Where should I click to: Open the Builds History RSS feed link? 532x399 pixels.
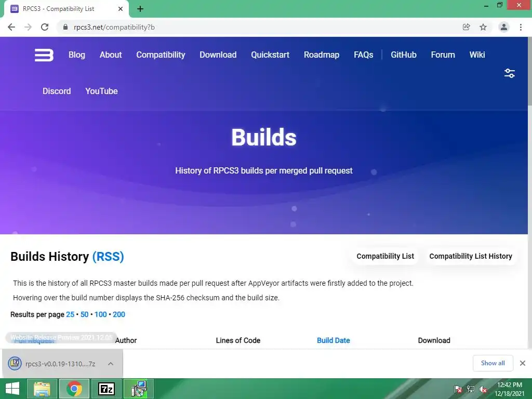click(108, 257)
